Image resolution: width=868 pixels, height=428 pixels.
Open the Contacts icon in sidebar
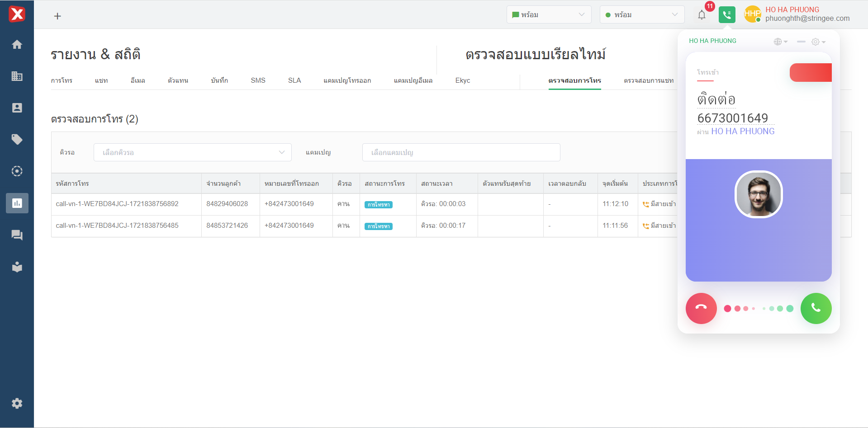point(17,108)
